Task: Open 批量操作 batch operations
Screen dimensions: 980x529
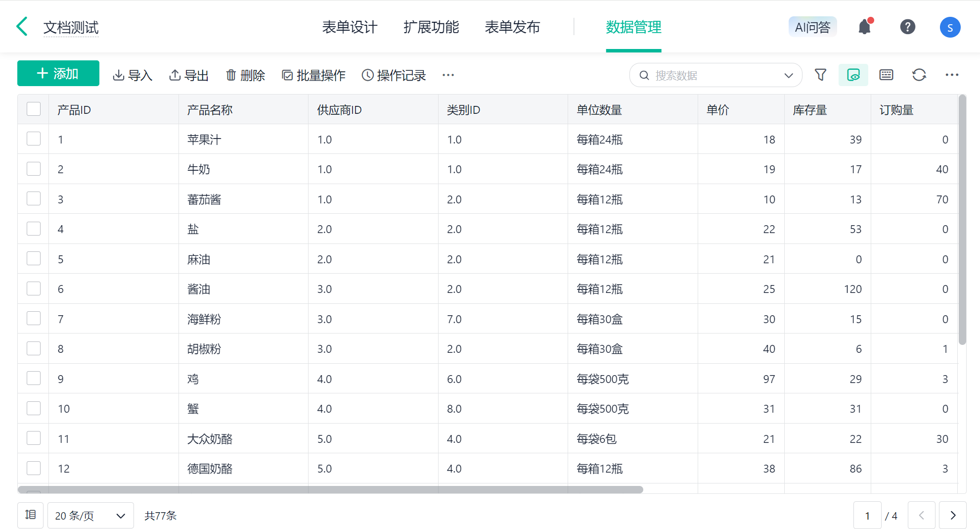Action: coord(313,75)
